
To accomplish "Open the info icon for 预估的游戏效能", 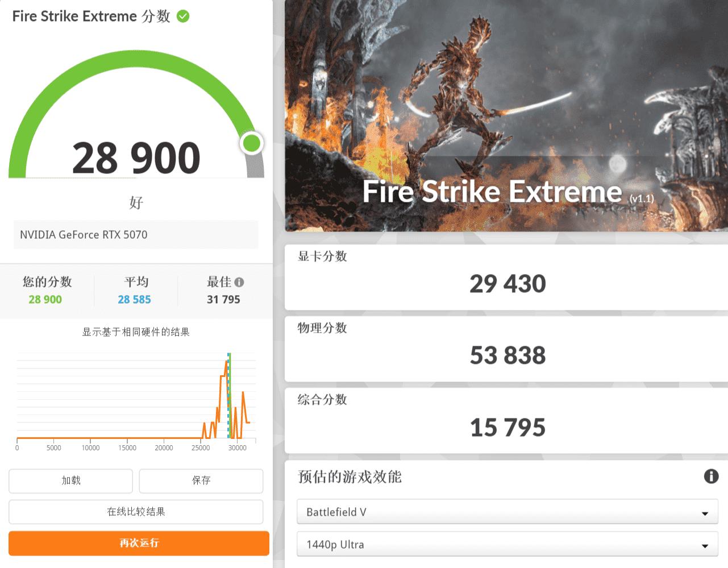I will tap(711, 476).
